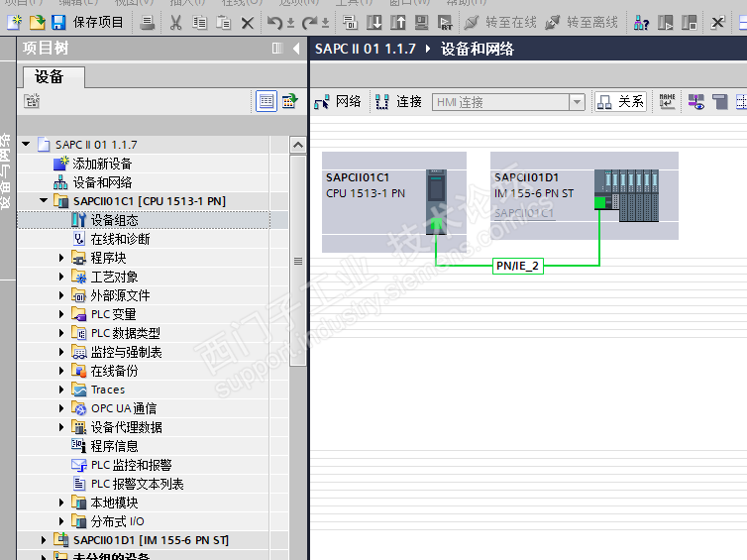
Task: Click the Undo arrow icon
Action: [x=274, y=23]
